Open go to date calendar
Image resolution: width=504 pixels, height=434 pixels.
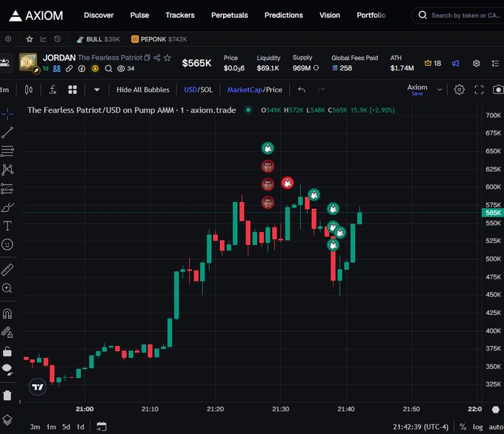[102, 427]
